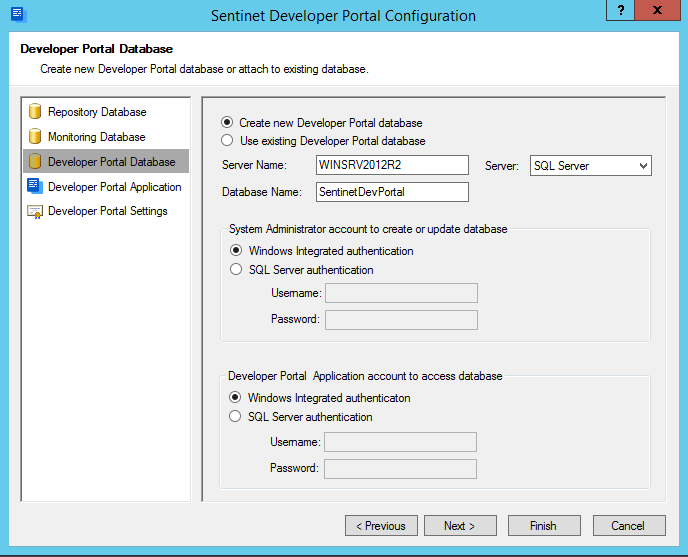The image size is (688, 557).
Task: Click the Server Name input field
Action: [392, 165]
